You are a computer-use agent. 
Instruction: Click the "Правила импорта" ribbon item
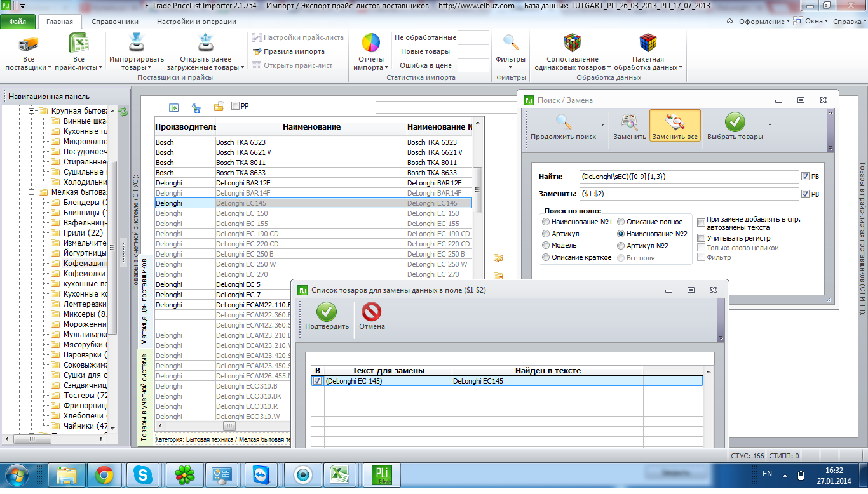click(288, 51)
